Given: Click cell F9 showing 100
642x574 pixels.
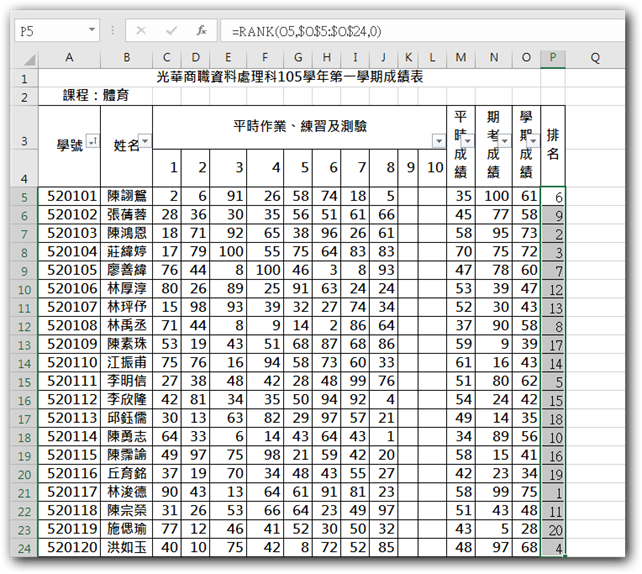Looking at the screenshot, I should [x=265, y=270].
